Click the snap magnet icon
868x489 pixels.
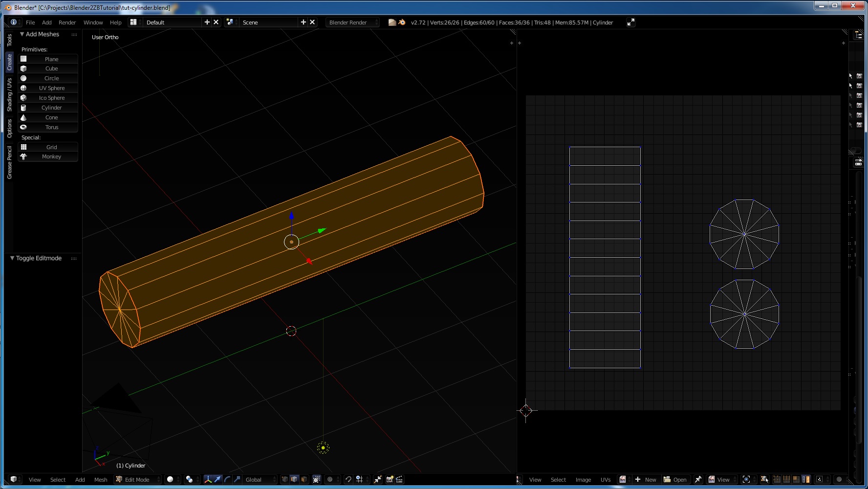point(348,479)
